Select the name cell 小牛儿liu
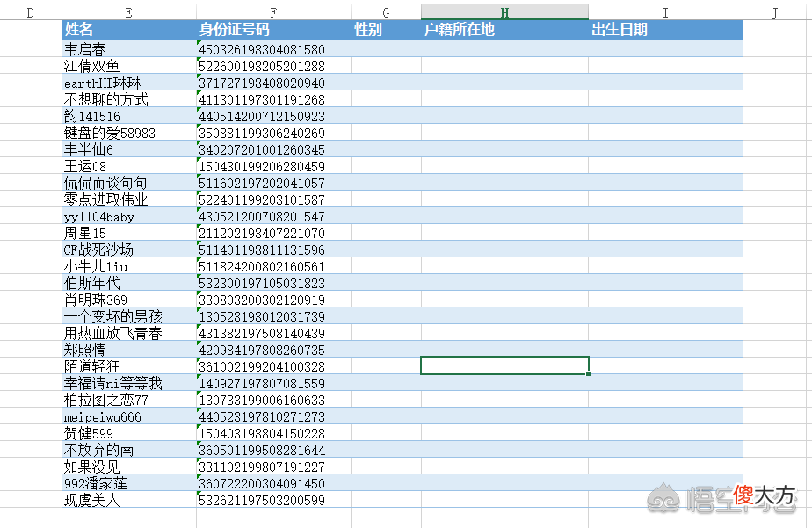 (x=129, y=266)
